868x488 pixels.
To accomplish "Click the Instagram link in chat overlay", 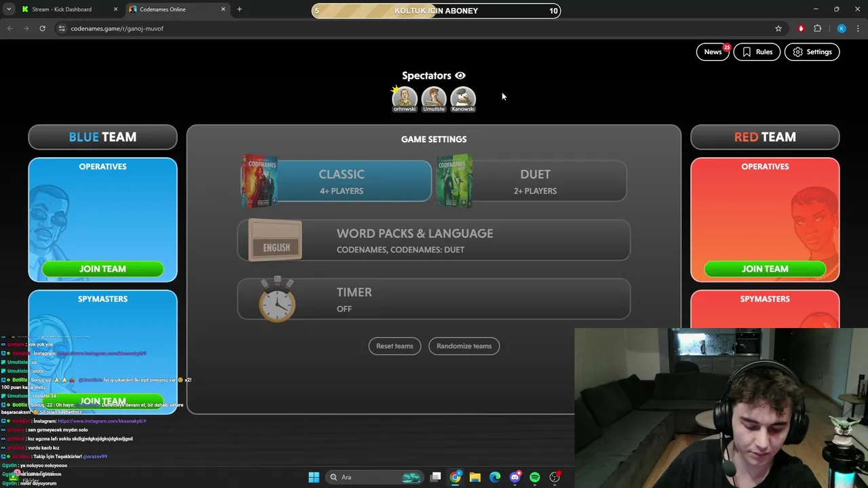I will pyautogui.click(x=102, y=421).
